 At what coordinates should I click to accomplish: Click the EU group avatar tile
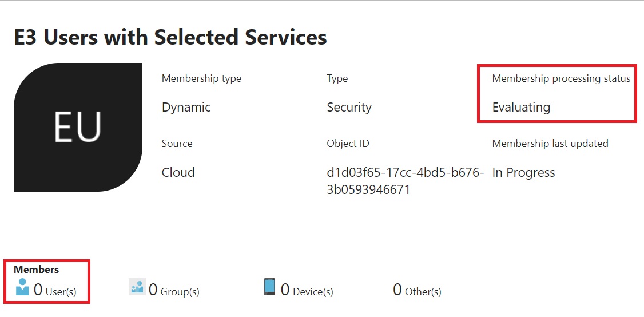coord(78,127)
